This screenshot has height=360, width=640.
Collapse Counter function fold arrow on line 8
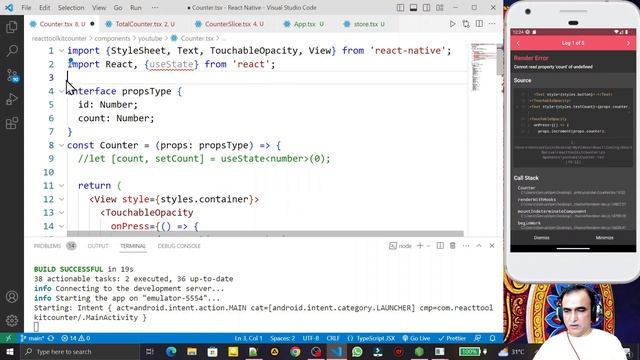pyautogui.click(x=61, y=145)
